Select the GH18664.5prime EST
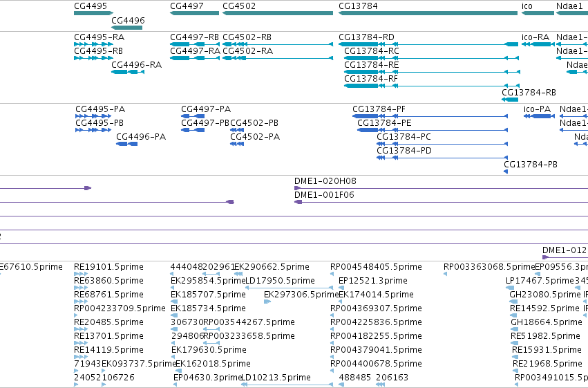Viewport: 588px width, 388px height. [x=514, y=329]
